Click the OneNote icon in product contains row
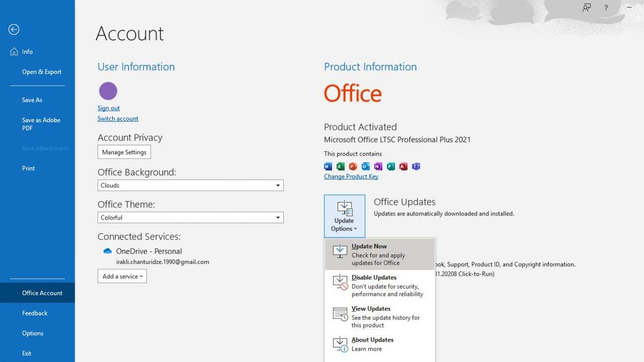The height and width of the screenshot is (362, 644). [x=377, y=166]
